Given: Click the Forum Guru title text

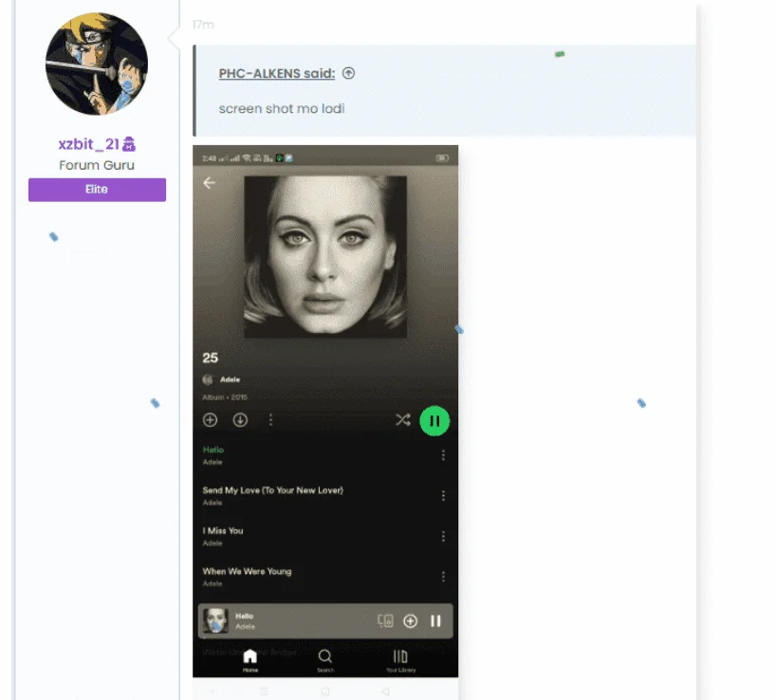Looking at the screenshot, I should click(97, 165).
